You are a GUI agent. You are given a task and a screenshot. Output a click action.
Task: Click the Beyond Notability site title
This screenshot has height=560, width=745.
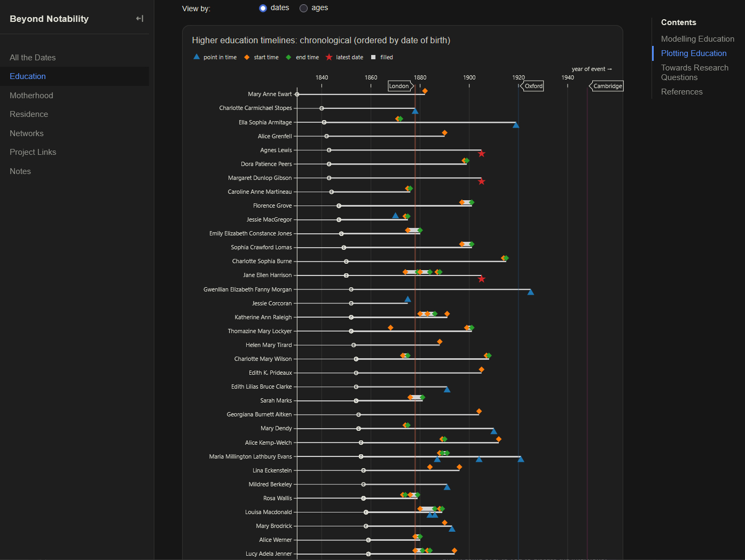pos(49,19)
